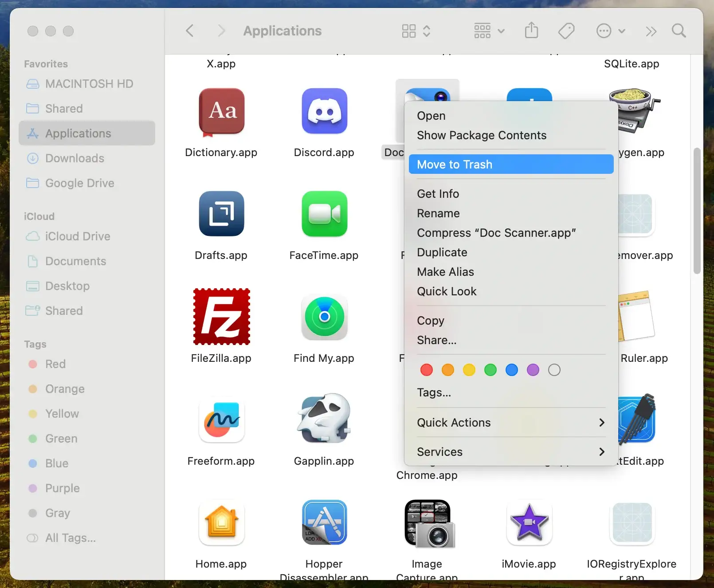Choose the empty circle to clear tags

(x=554, y=370)
